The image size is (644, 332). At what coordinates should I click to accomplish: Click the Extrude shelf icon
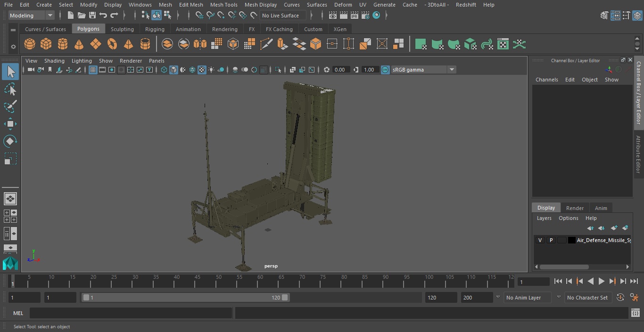[283, 44]
